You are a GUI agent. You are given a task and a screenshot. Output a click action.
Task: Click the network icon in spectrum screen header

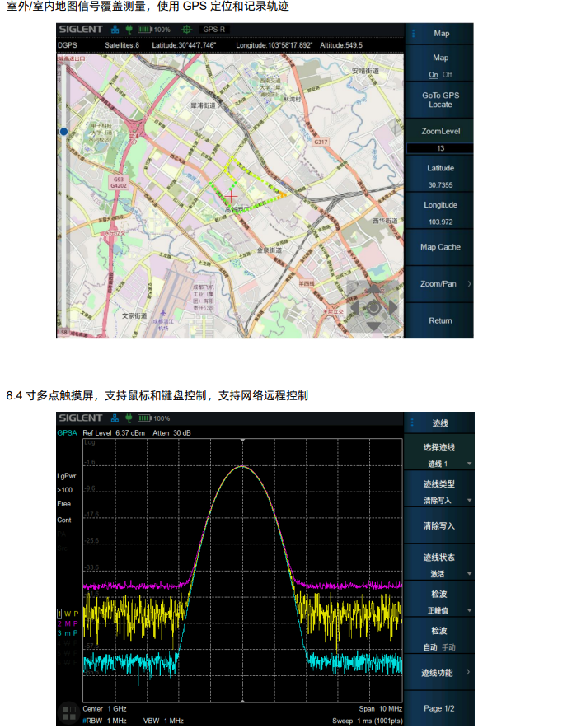click(115, 418)
